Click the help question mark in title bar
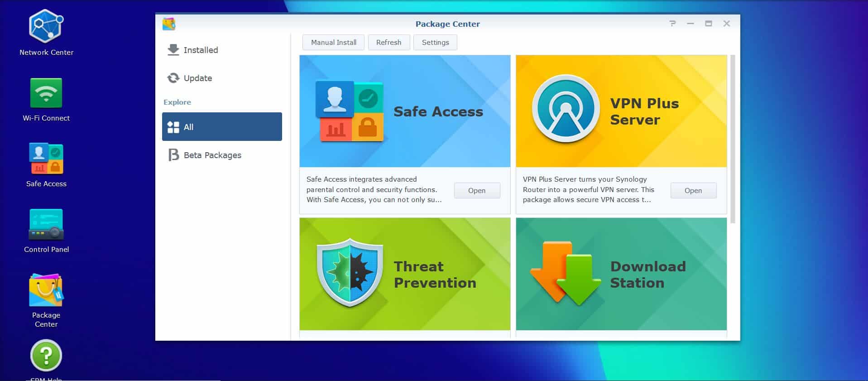This screenshot has width=868, height=381. click(672, 24)
